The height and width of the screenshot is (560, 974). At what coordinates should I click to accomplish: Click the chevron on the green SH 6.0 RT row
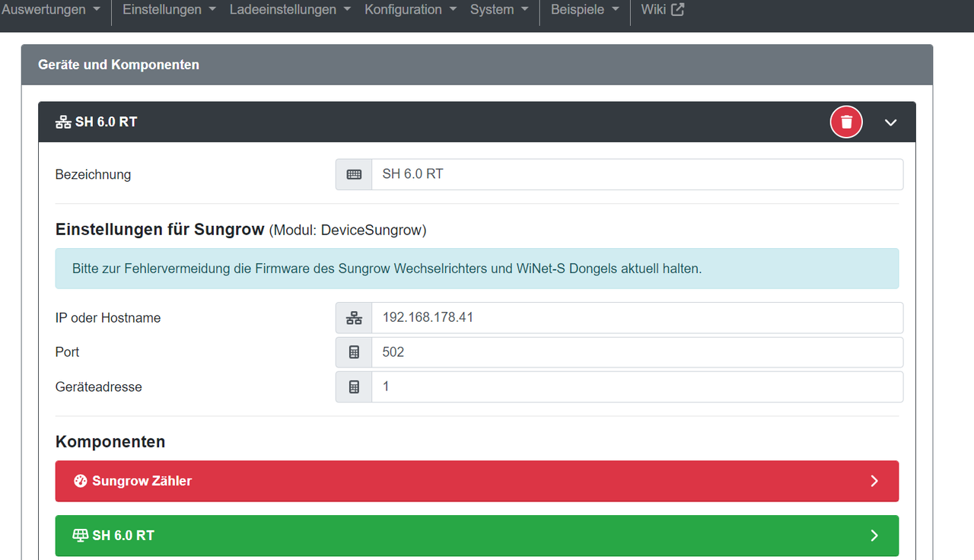tap(874, 536)
